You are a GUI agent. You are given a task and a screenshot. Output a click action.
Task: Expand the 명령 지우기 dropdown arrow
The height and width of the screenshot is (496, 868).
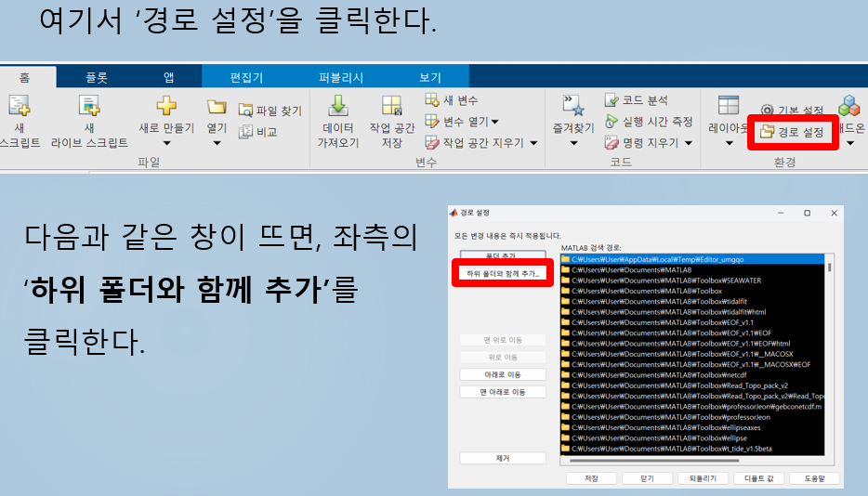tap(688, 143)
